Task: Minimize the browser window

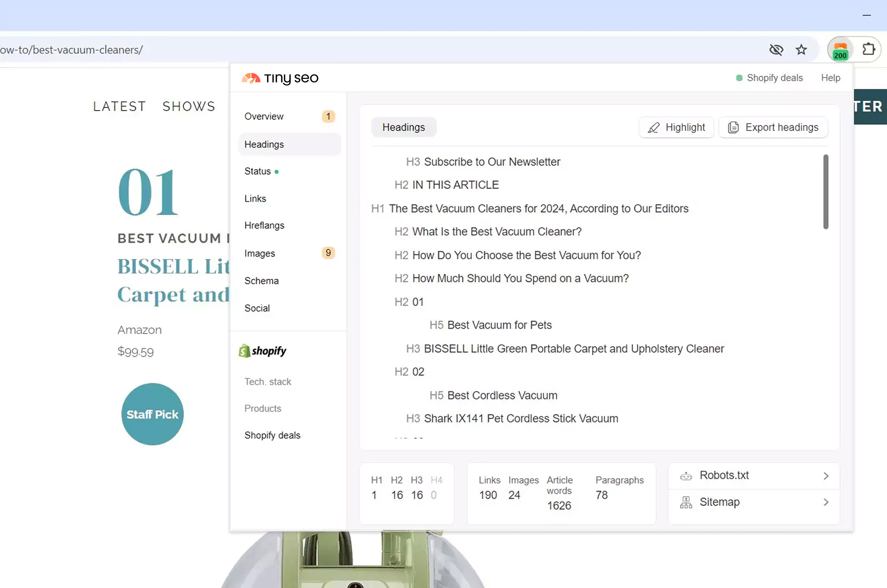Action: click(866, 15)
